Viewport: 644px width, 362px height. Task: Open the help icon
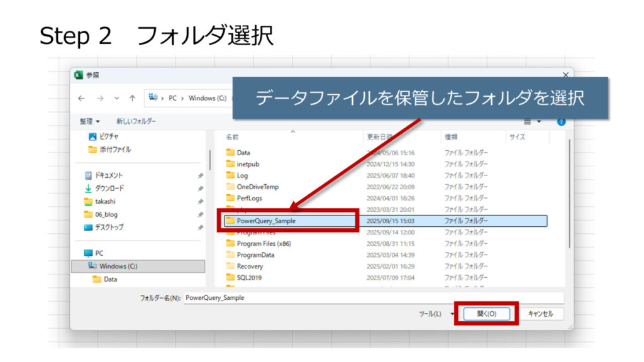point(561,122)
